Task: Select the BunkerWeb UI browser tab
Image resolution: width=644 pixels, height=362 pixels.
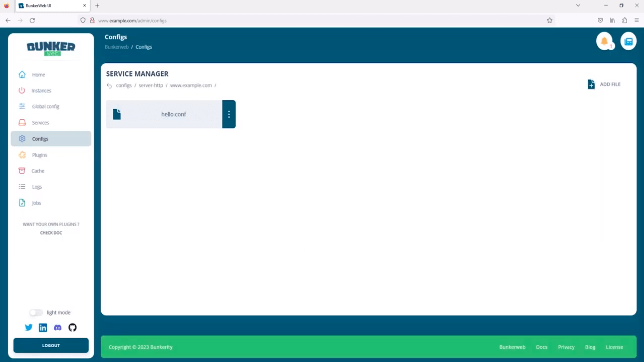Action: [52, 6]
